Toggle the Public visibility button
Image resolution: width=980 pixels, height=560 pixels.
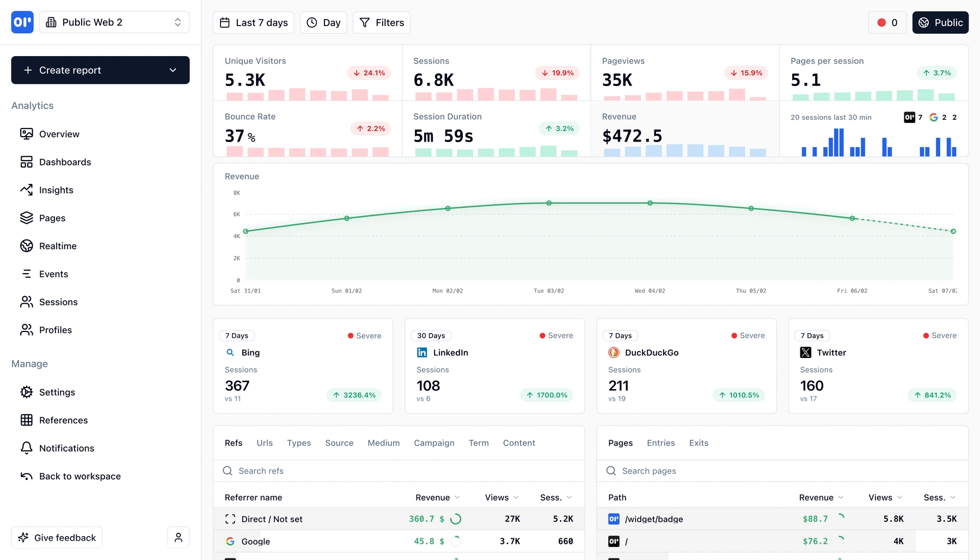[940, 22]
